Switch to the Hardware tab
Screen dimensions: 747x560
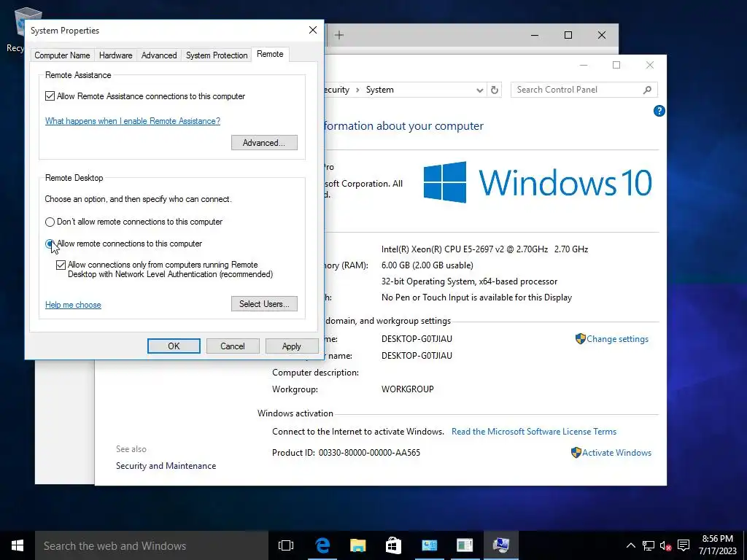coord(116,55)
